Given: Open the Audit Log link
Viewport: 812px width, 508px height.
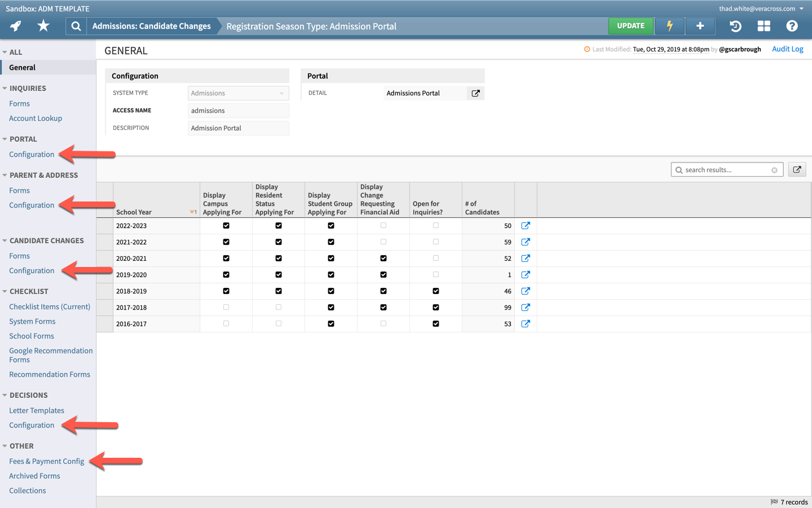Looking at the screenshot, I should (x=787, y=49).
